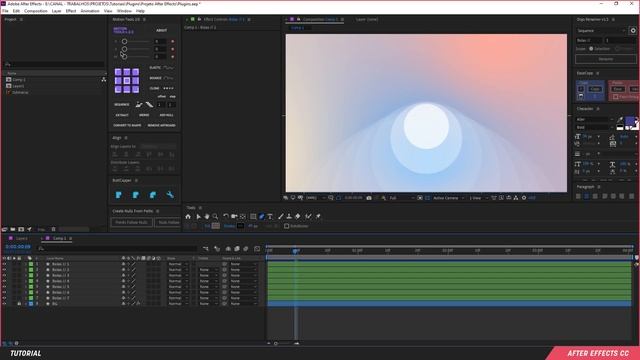Open Active Camera dropdown in viewer
Viewport: 640px width, 360px height.
tap(449, 198)
